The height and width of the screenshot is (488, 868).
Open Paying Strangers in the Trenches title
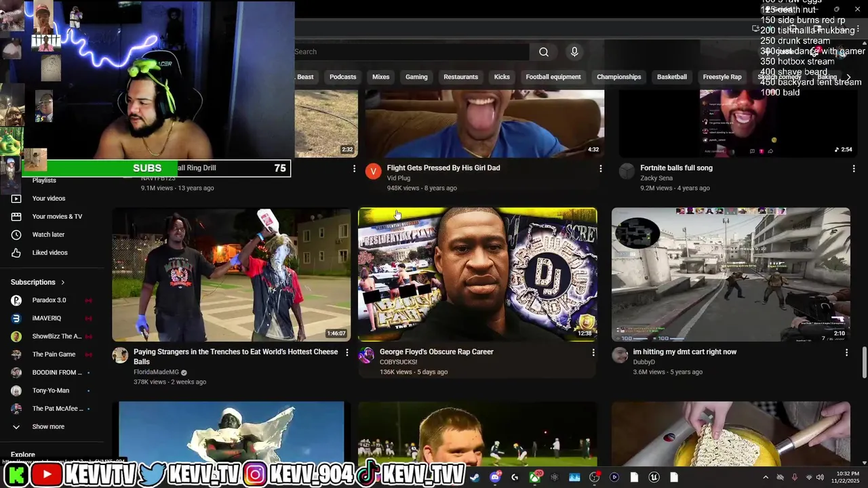[x=235, y=357]
